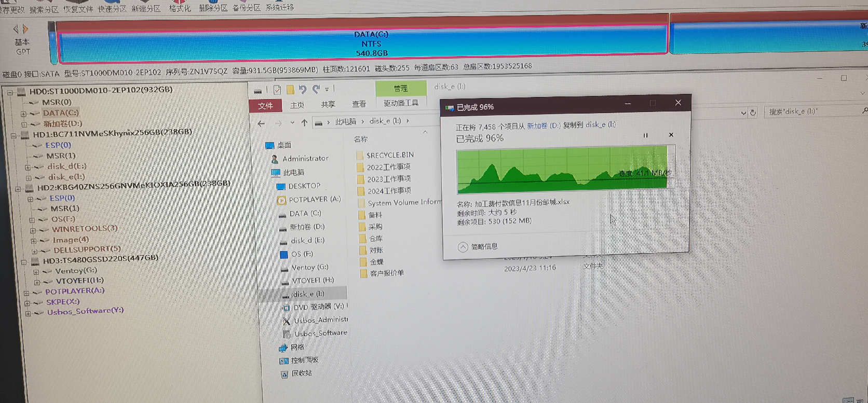Image resolution: width=868 pixels, height=403 pixels.
Task: Select the $RECYCLE.BIN folder
Action: pos(390,155)
